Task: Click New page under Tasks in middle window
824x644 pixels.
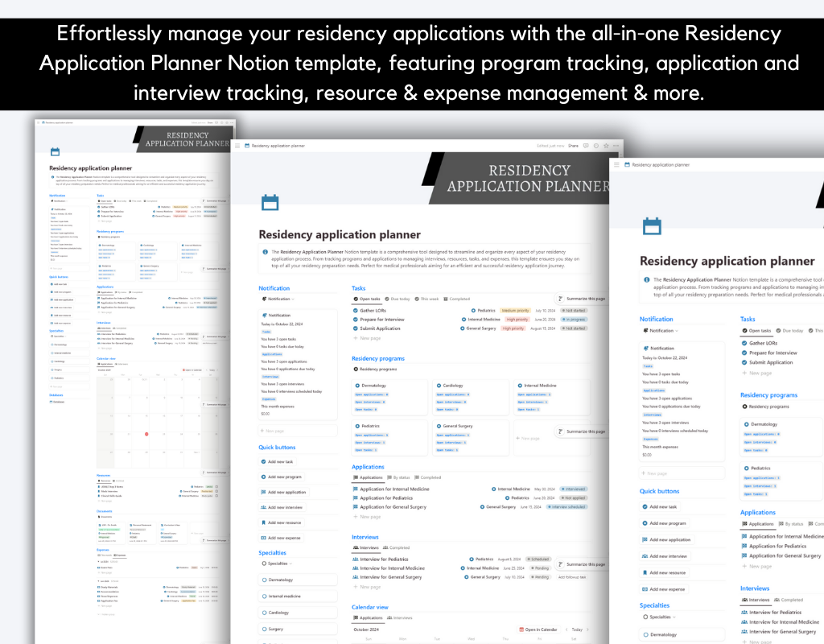Action: (x=367, y=338)
